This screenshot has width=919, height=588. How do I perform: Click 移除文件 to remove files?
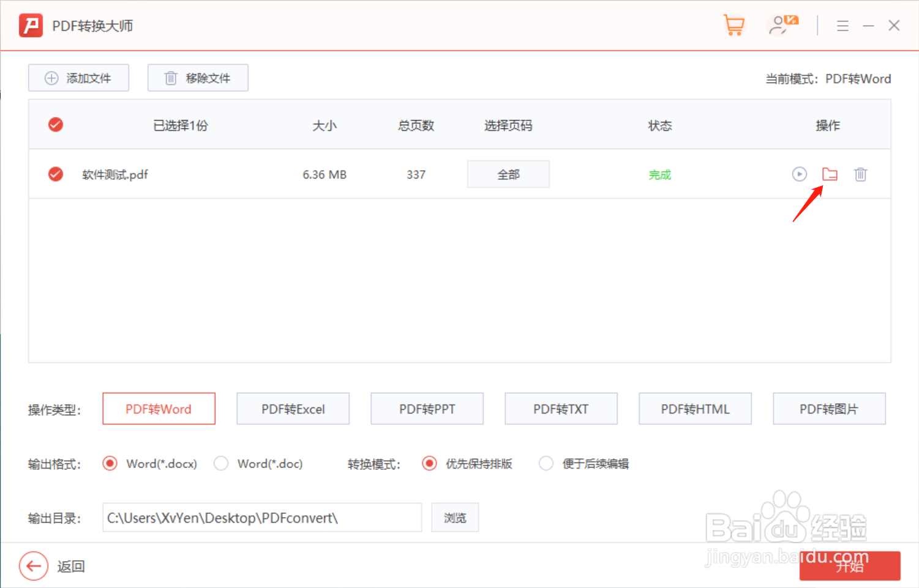(197, 78)
